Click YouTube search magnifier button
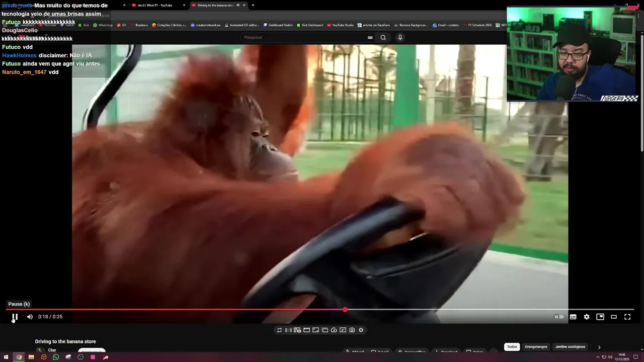644x362 pixels. click(383, 37)
